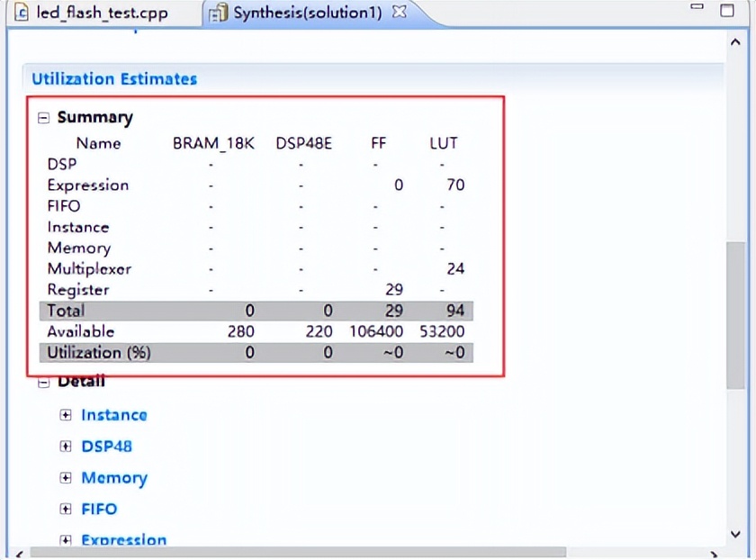Open the Memory detail link
756x560 pixels.
coord(114,478)
